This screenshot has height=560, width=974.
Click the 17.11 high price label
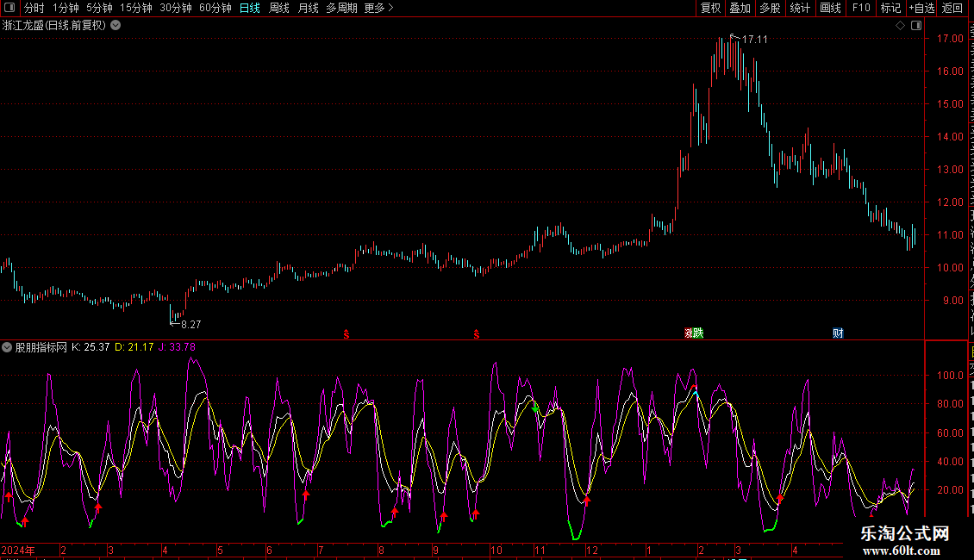[x=755, y=39]
